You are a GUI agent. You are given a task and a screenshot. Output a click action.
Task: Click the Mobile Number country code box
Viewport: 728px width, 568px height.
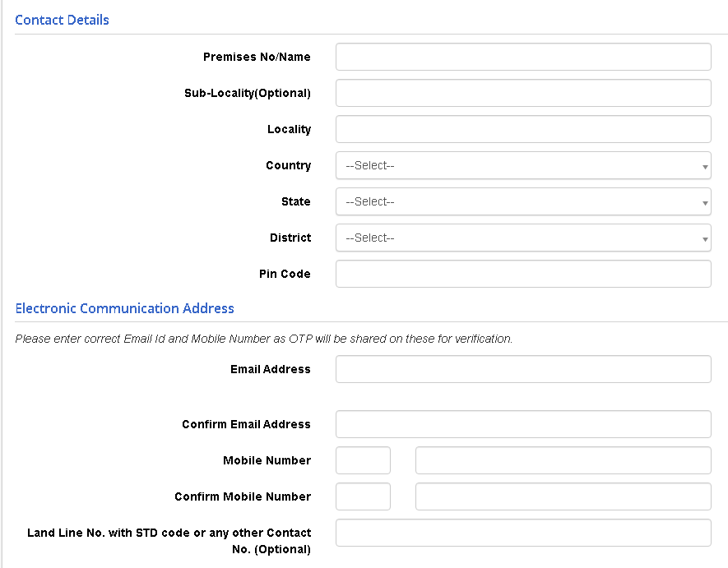[363, 460]
